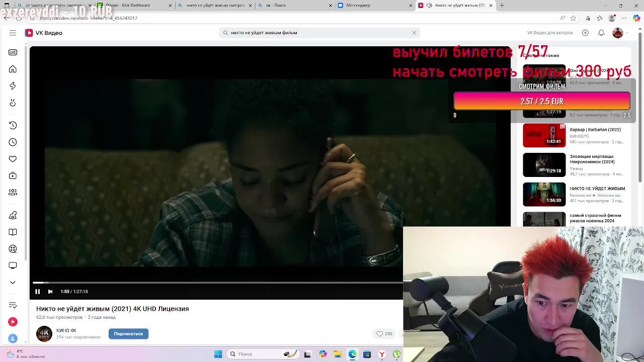The image size is (644, 362).
Task: Open the VK Video hamburger menu
Action: 13,33
